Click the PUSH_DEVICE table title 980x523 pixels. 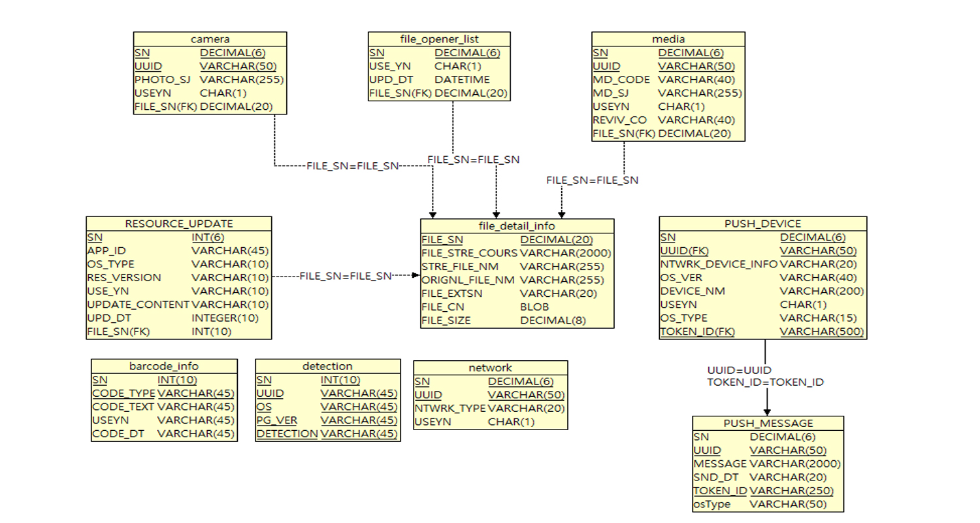click(x=762, y=224)
